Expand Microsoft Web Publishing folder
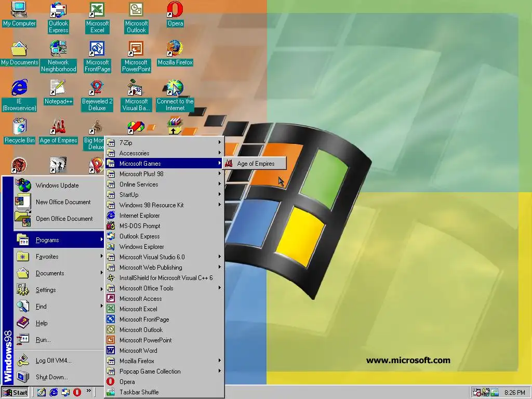 [165, 268]
